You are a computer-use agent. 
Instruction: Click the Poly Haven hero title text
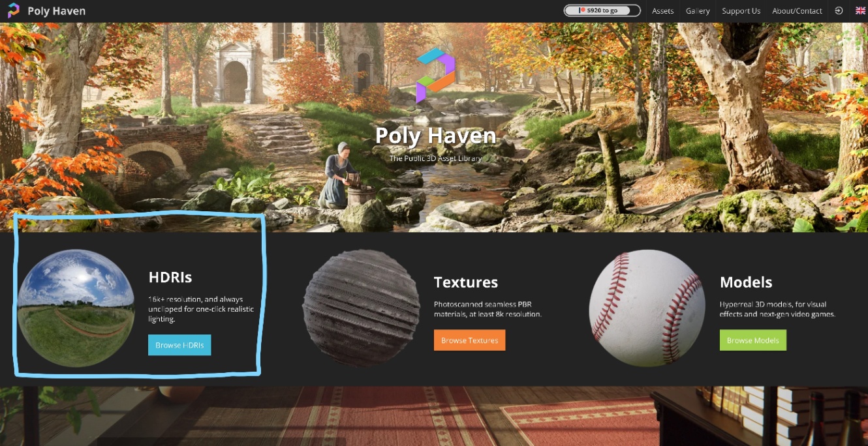tap(435, 136)
